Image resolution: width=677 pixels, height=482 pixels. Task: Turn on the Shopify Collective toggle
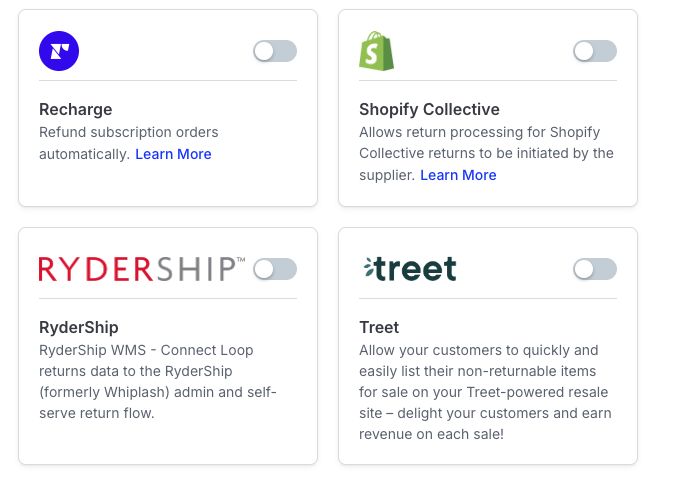click(595, 51)
